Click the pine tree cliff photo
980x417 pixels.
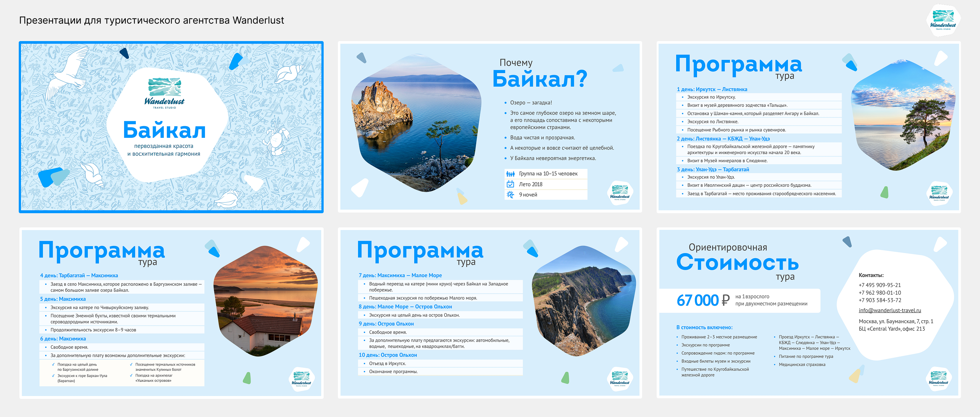click(x=903, y=115)
